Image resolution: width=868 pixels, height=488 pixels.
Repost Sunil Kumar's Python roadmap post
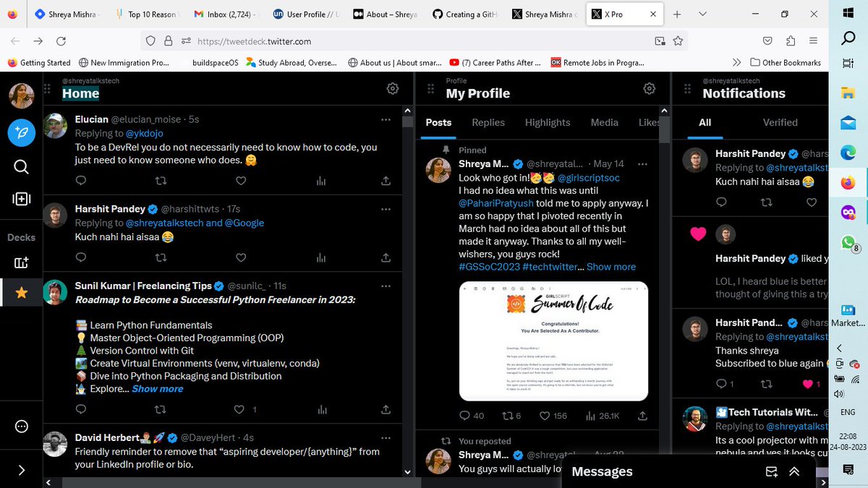[x=161, y=410]
